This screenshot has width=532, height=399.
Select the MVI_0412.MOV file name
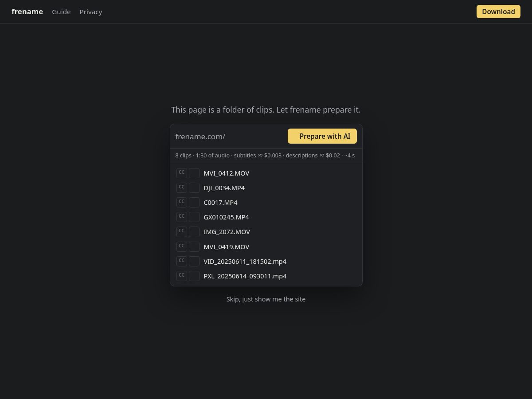point(227,173)
